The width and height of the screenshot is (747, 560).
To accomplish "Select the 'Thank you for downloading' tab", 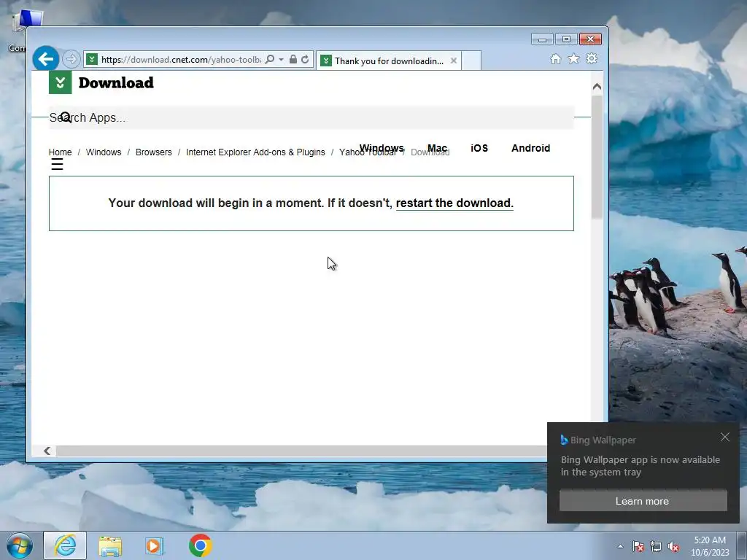I will [x=389, y=61].
